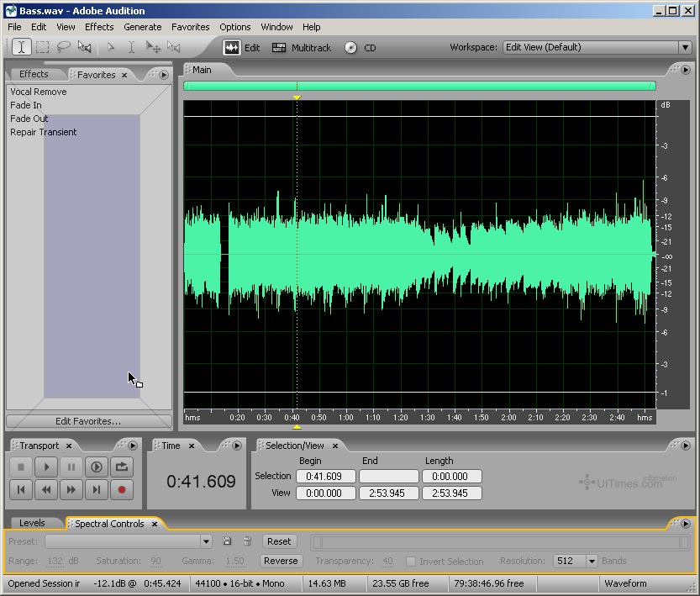The image size is (700, 596).
Task: Select the Time Selection tool
Action: (x=21, y=47)
